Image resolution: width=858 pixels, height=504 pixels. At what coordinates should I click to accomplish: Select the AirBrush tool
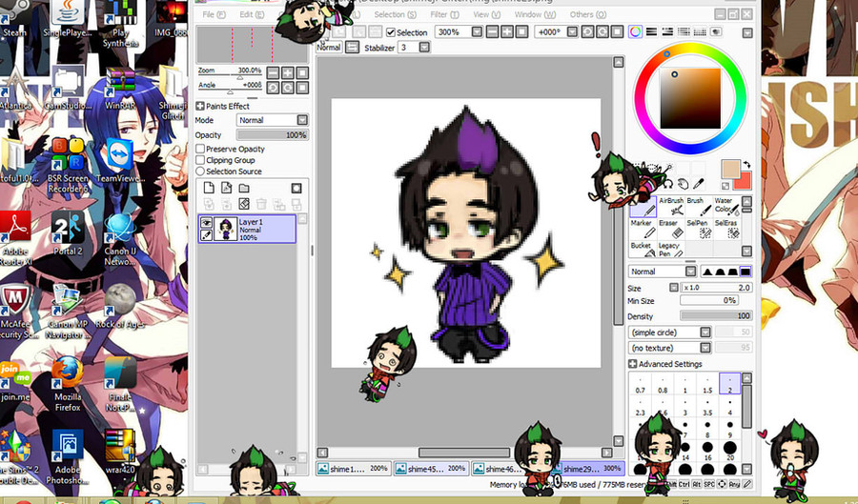[671, 207]
